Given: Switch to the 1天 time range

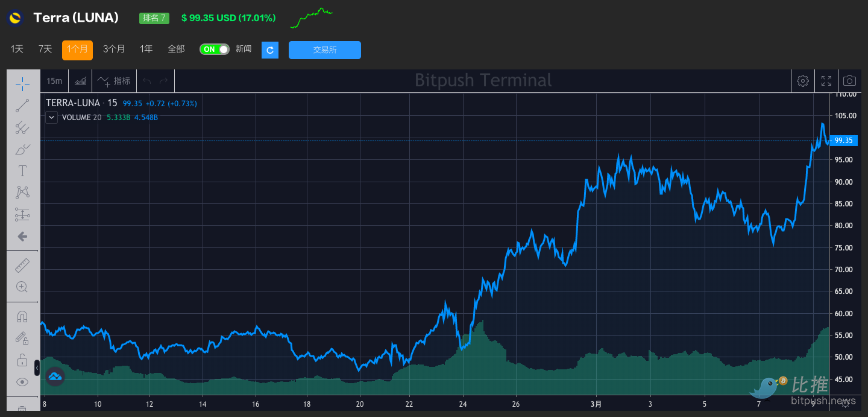Looking at the screenshot, I should [x=17, y=49].
